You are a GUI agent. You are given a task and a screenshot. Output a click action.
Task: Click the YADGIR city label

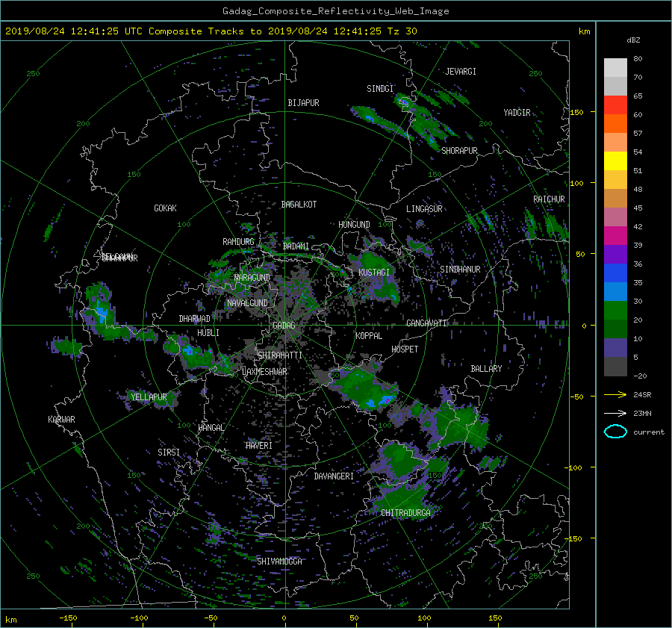click(517, 113)
